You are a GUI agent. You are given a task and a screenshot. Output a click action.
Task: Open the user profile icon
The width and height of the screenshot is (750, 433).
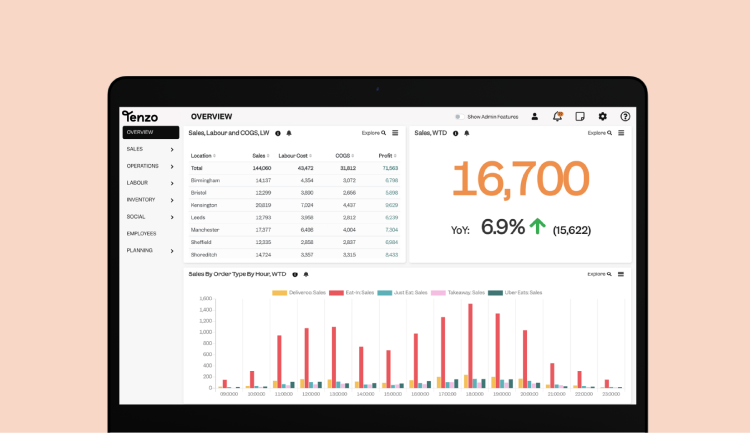pyautogui.click(x=535, y=117)
